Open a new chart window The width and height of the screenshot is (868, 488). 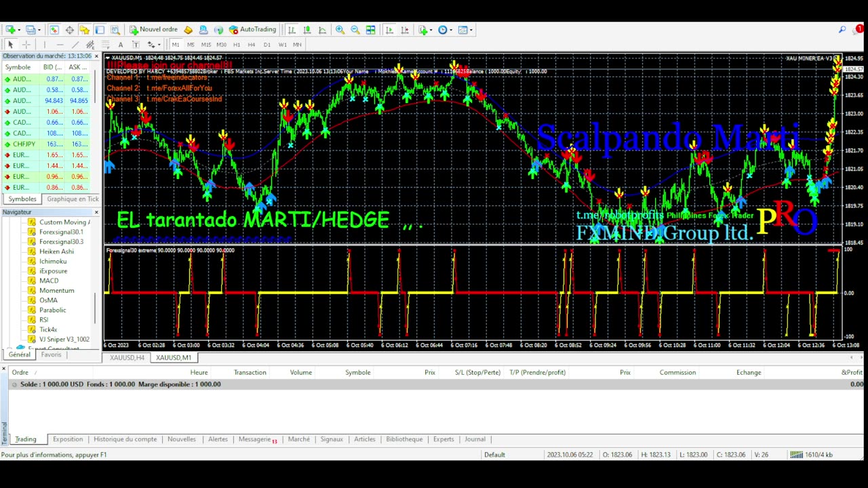pos(10,30)
